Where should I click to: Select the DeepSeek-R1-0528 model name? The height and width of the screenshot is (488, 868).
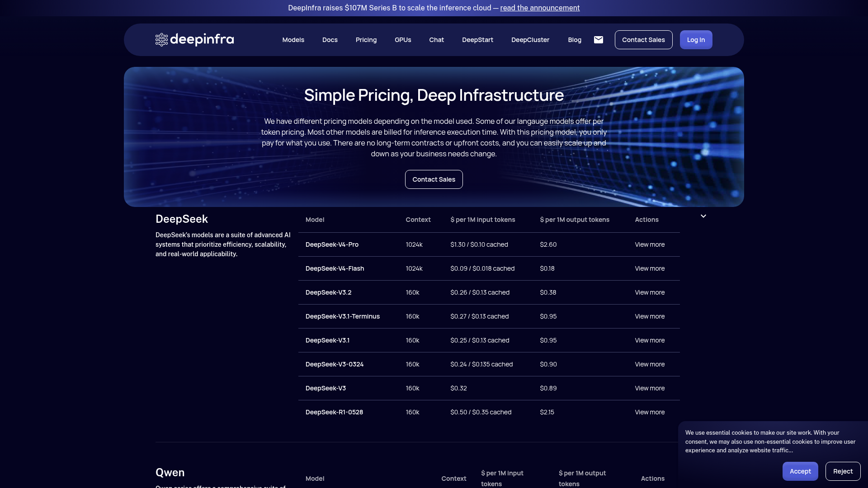pos(334,412)
